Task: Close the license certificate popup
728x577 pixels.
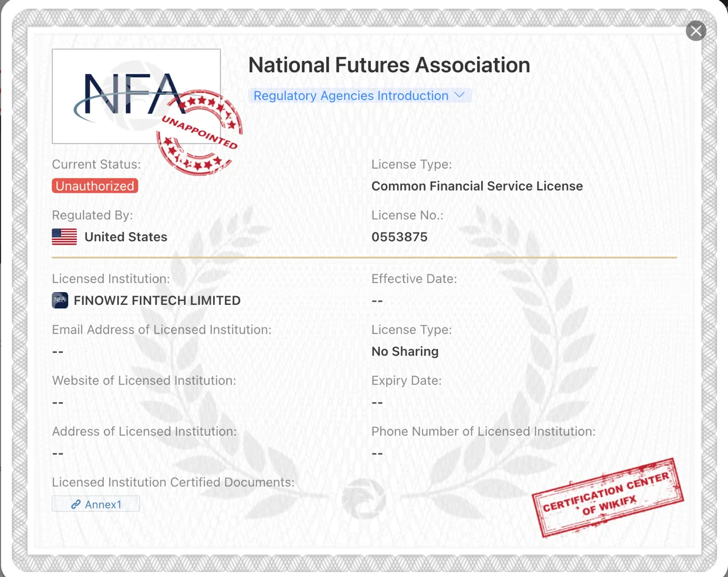Action: (x=696, y=30)
